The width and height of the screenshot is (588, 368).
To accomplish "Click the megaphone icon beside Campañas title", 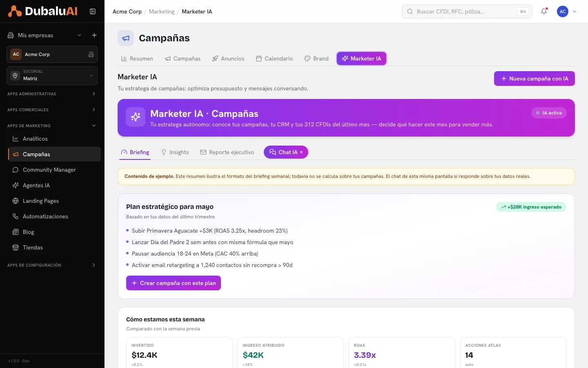I will (x=126, y=38).
